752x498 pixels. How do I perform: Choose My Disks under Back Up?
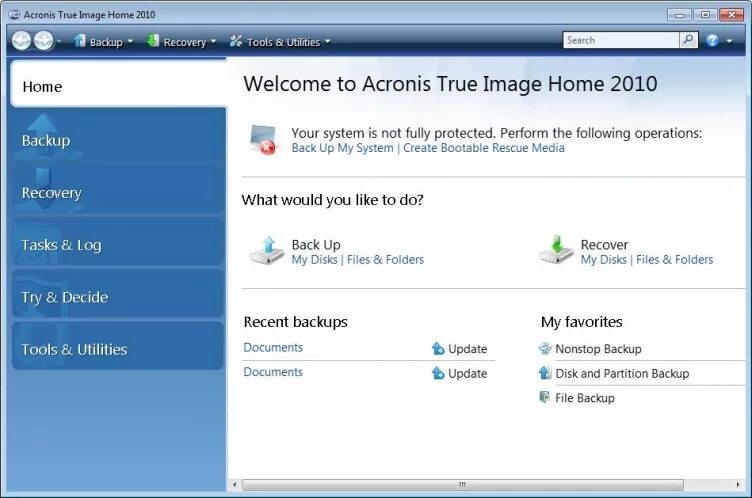(x=314, y=260)
